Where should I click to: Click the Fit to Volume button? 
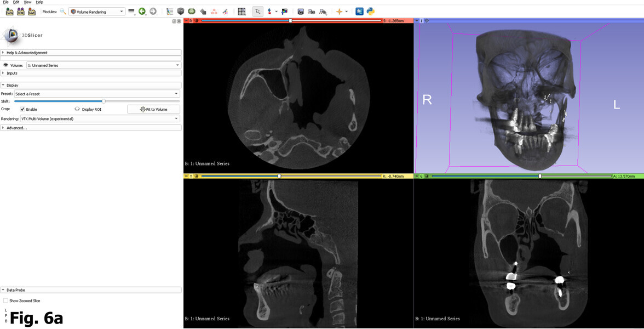153,110
